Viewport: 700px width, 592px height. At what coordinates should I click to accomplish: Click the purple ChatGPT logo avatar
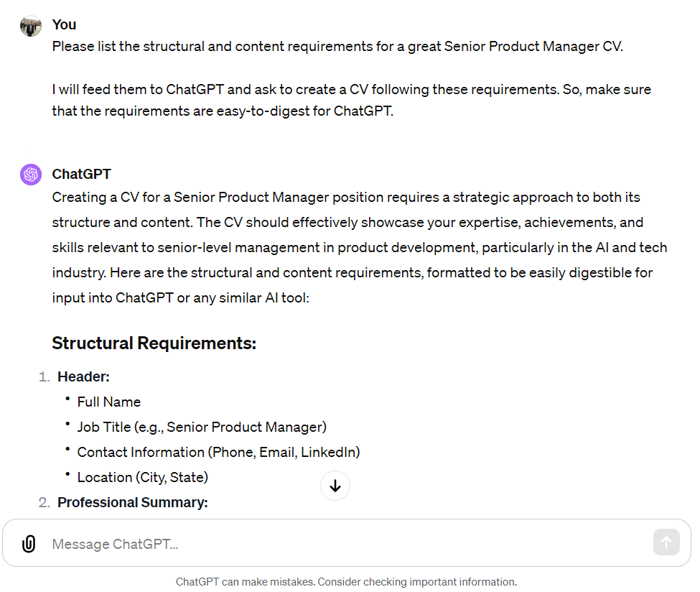pyautogui.click(x=31, y=175)
